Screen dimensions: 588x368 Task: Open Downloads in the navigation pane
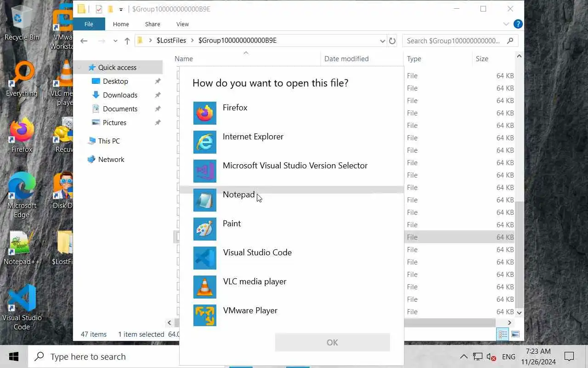[120, 95]
